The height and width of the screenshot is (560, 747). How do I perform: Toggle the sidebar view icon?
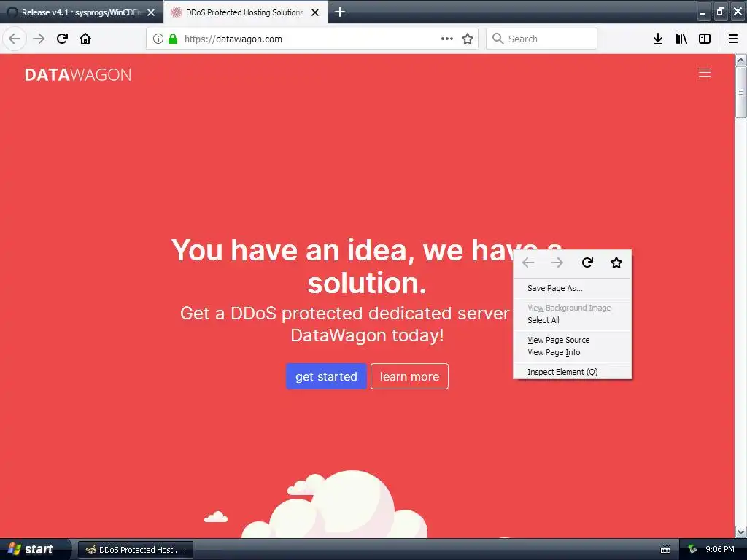(x=705, y=39)
